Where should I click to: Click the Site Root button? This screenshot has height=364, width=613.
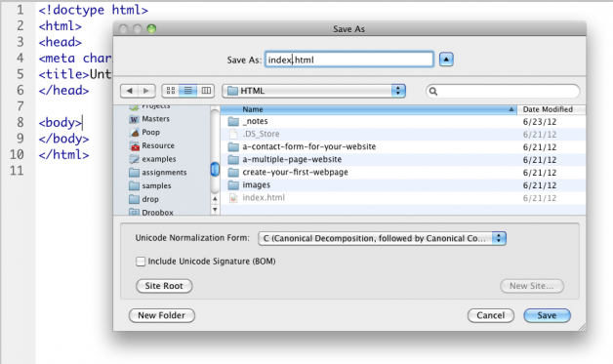(164, 286)
